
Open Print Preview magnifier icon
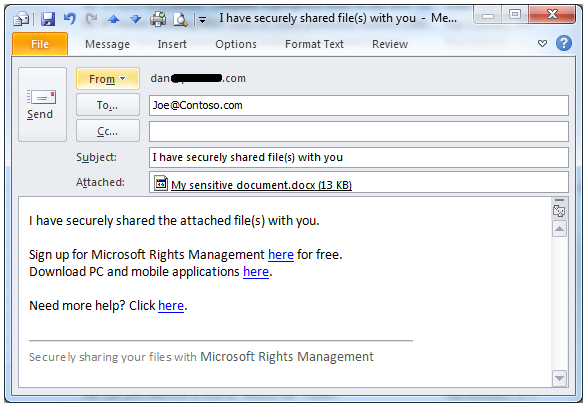click(180, 19)
